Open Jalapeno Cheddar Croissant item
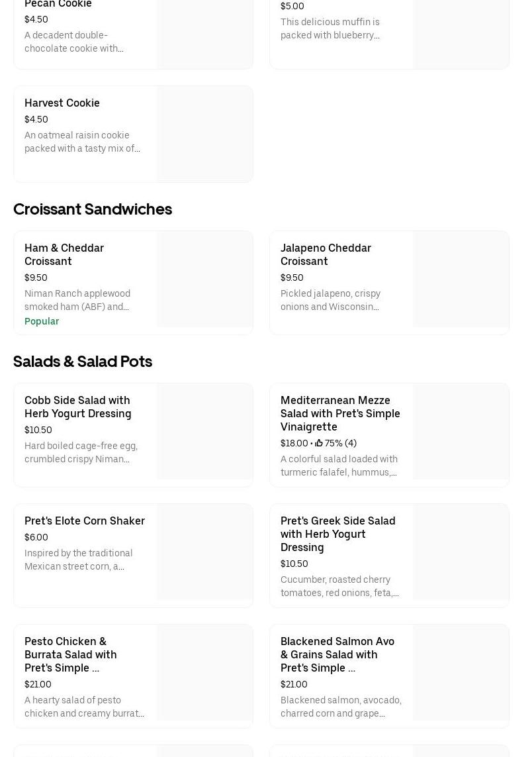The height and width of the screenshot is (757, 532). click(326, 254)
